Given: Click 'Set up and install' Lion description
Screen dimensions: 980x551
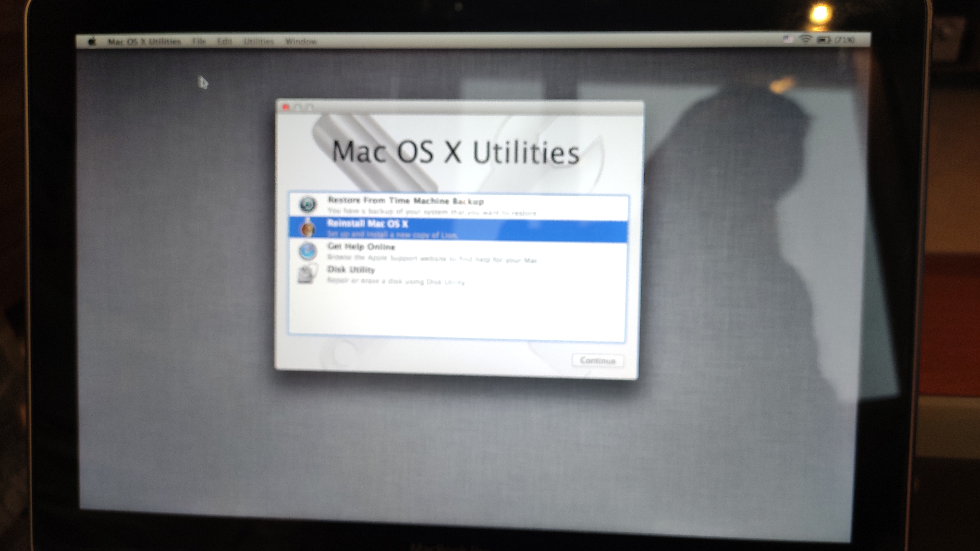Looking at the screenshot, I should 392,235.
